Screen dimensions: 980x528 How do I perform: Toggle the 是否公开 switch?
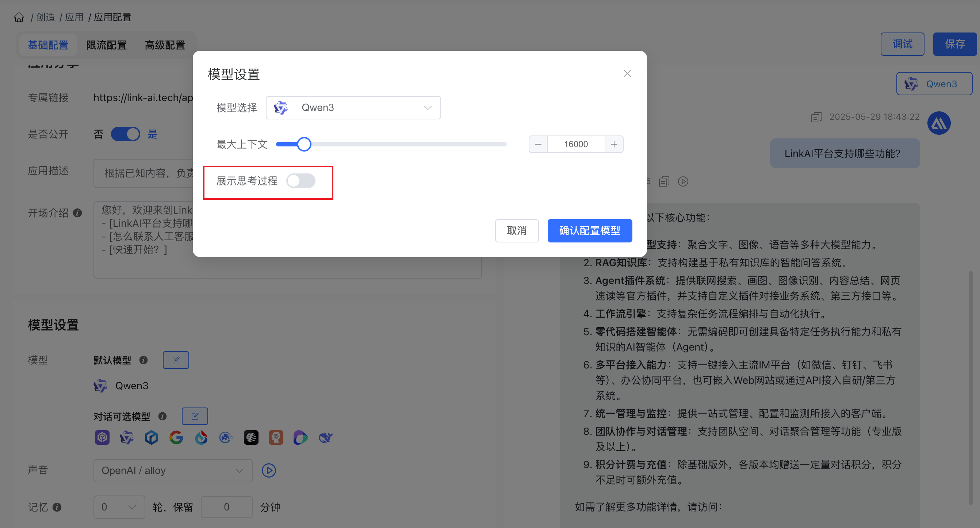pos(125,134)
